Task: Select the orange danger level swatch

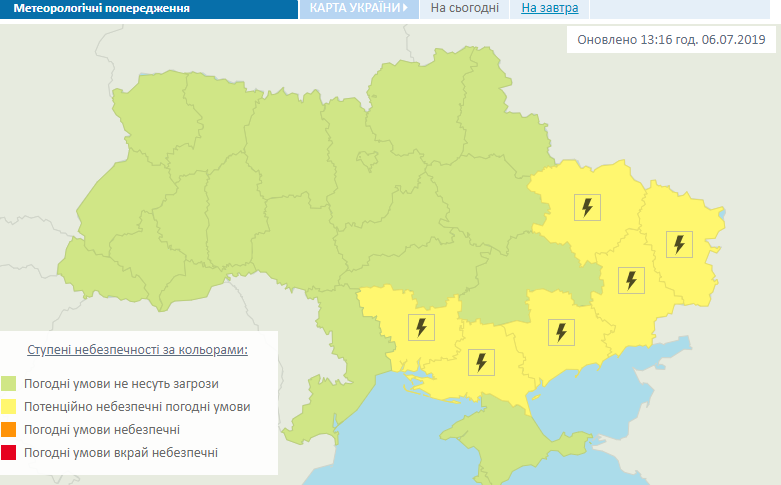Action: 9,430
